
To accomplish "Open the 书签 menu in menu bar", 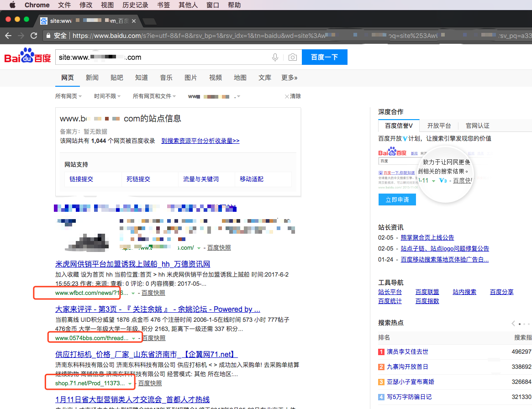I will (x=163, y=5).
